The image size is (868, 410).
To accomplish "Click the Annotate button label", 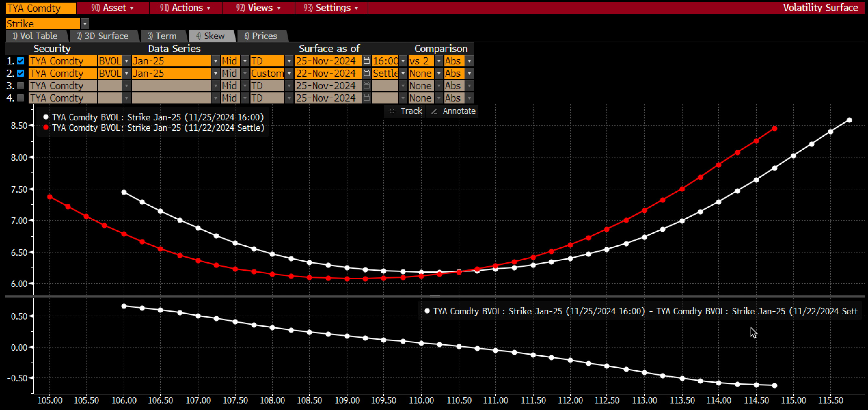I will click(459, 111).
